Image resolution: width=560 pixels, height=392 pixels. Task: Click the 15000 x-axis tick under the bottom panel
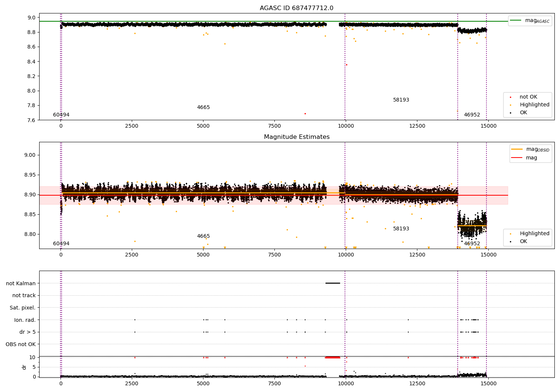coord(488,384)
